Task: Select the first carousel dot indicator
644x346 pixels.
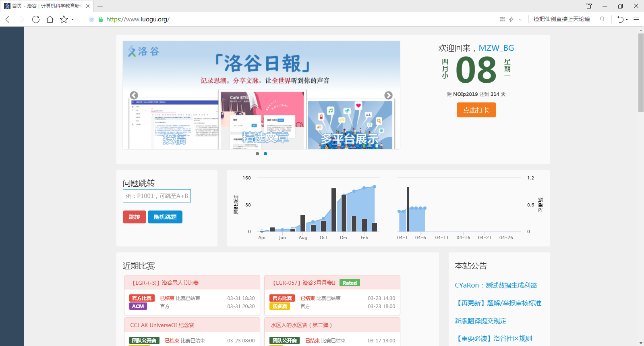Action: [257, 154]
